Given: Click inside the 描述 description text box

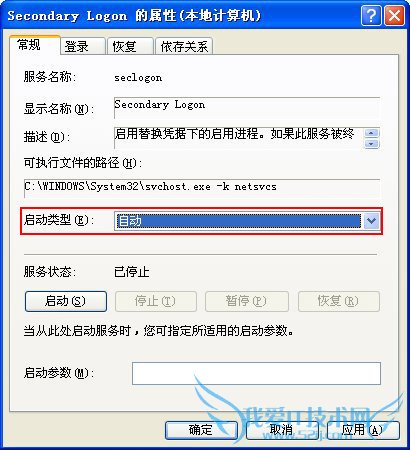Looking at the screenshot, I should click(239, 138).
